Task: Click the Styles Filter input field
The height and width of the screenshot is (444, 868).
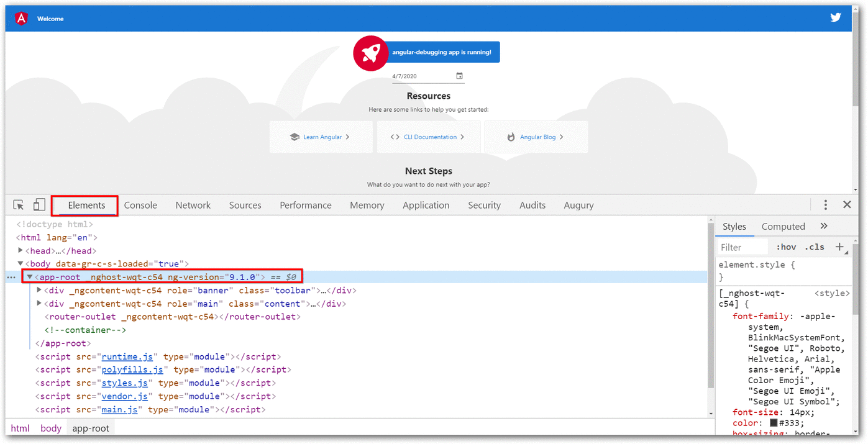Action: point(743,247)
